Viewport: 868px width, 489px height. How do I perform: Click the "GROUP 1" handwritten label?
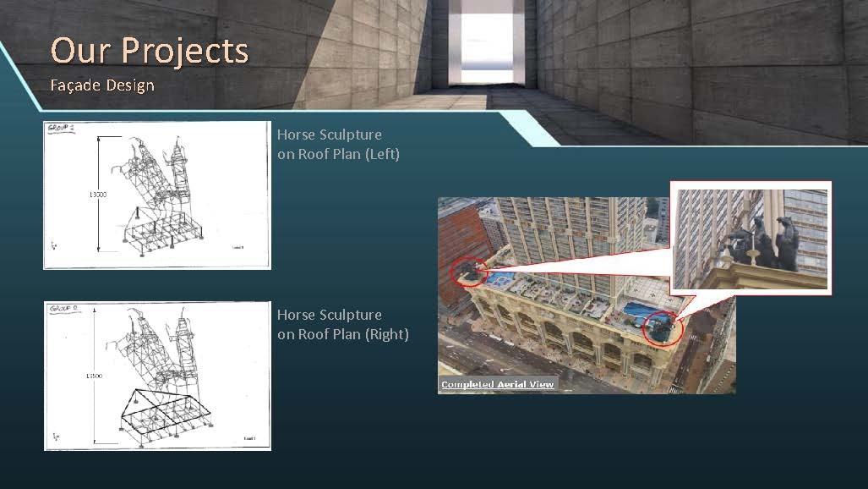pos(61,128)
